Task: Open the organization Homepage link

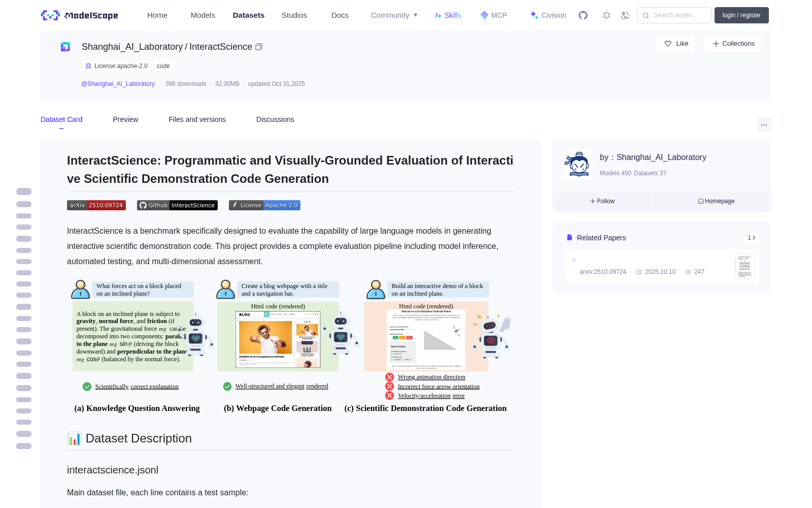Action: pos(716,201)
